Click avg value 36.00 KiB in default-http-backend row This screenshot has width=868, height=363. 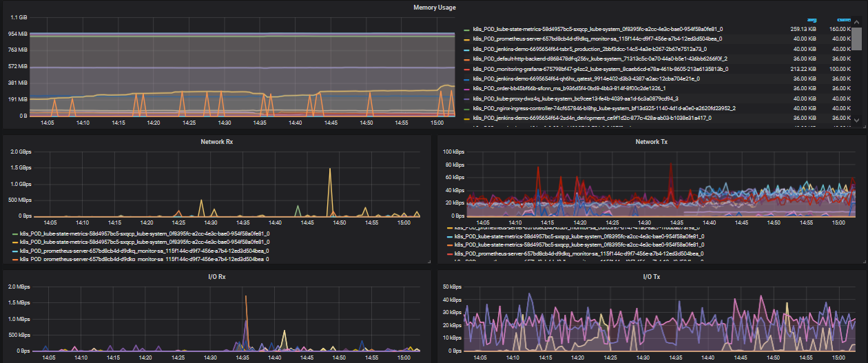click(x=806, y=59)
